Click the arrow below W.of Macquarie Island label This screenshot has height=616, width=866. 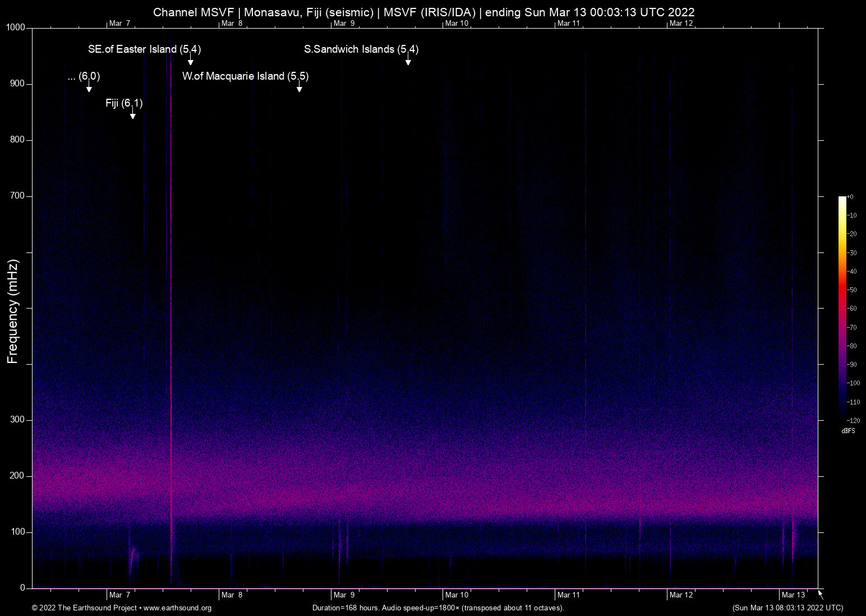[x=300, y=88]
